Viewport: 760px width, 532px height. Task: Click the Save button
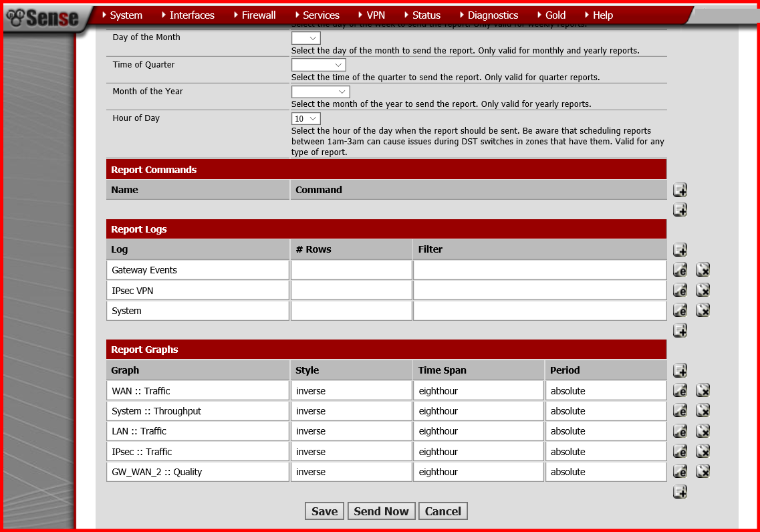click(x=324, y=511)
